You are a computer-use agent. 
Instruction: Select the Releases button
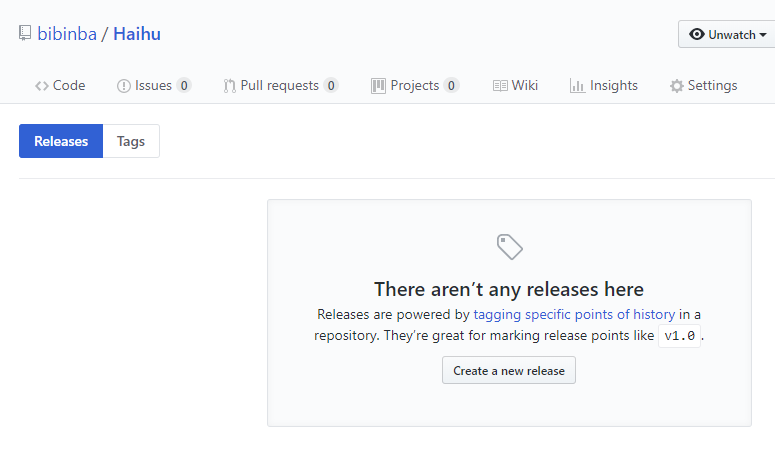click(x=61, y=141)
